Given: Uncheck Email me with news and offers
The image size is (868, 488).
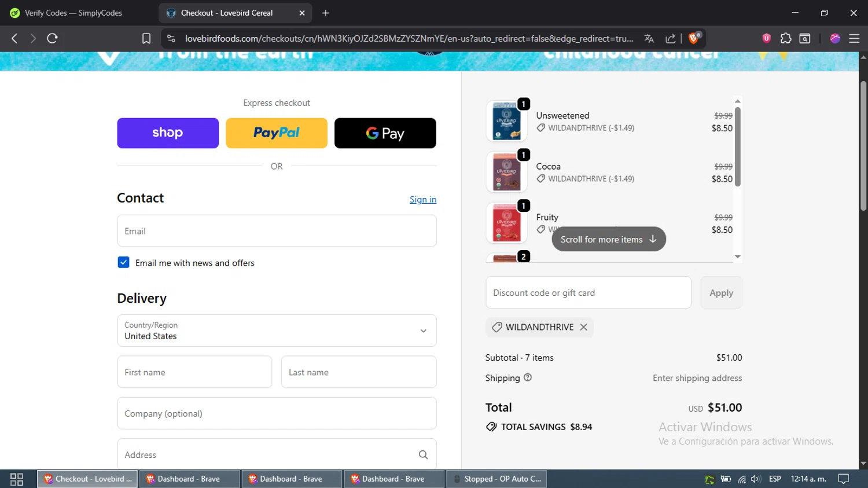Looking at the screenshot, I should 123,262.
